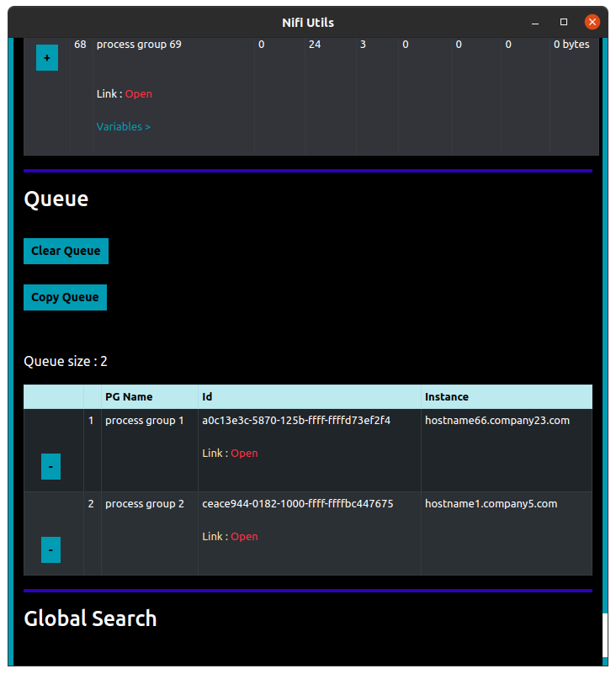Remove process group 1 using minus button
Screen dimensions: 616x674
(50, 466)
